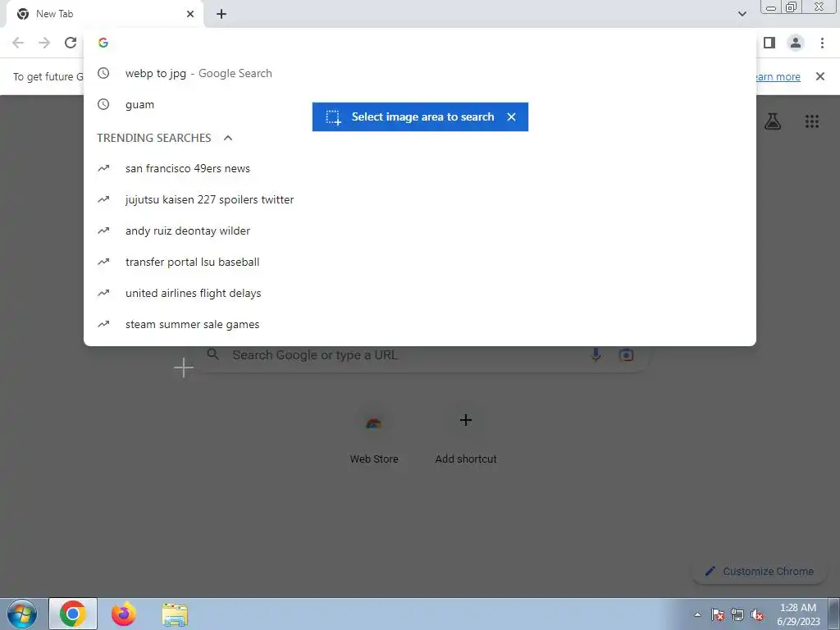The height and width of the screenshot is (630, 840).
Task: Click the Google G icon in omnibox
Action: coord(103,43)
